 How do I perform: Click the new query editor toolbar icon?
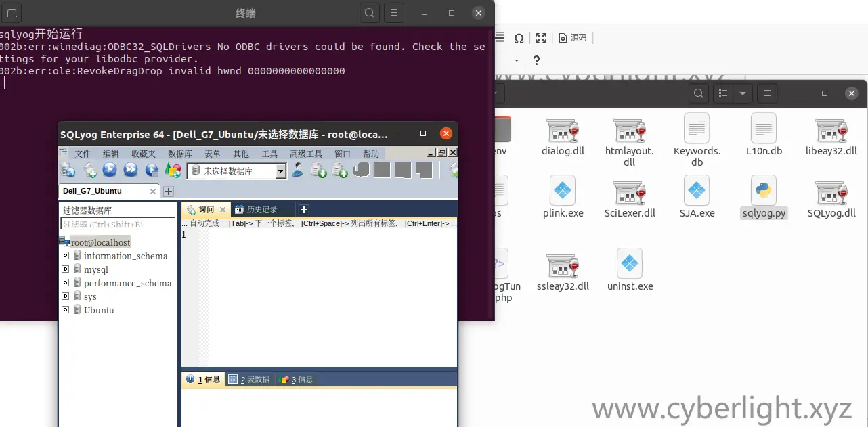89,171
